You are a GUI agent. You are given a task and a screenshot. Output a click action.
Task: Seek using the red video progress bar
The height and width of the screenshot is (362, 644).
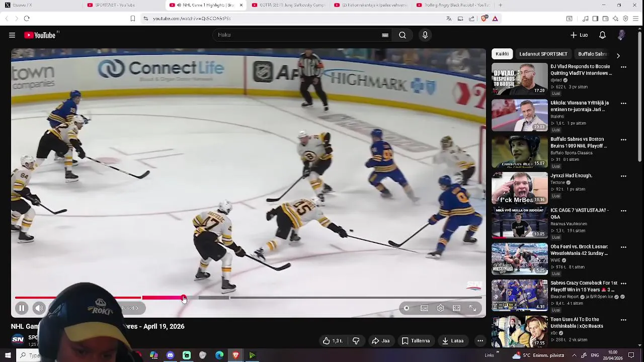249,298
